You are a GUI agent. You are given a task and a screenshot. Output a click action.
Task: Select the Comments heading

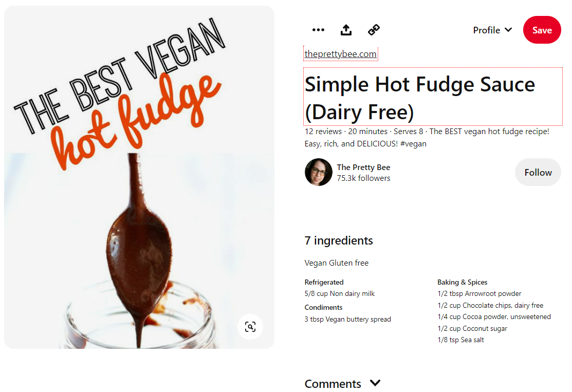point(333,384)
